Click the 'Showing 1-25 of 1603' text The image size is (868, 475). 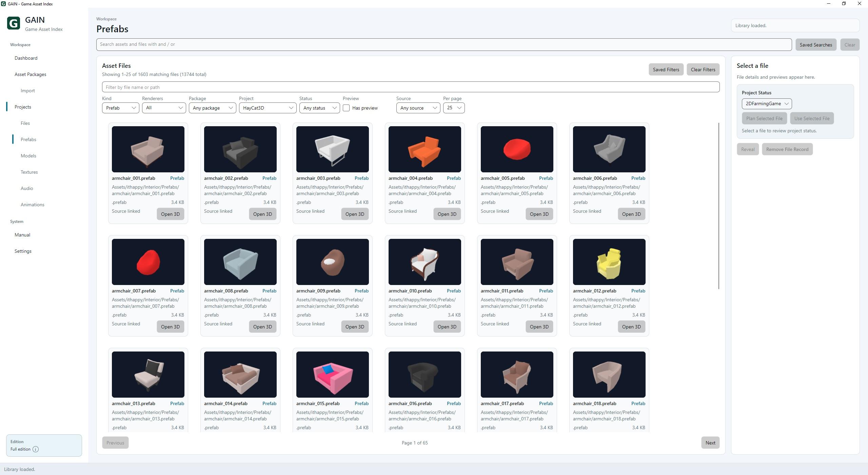(154, 74)
